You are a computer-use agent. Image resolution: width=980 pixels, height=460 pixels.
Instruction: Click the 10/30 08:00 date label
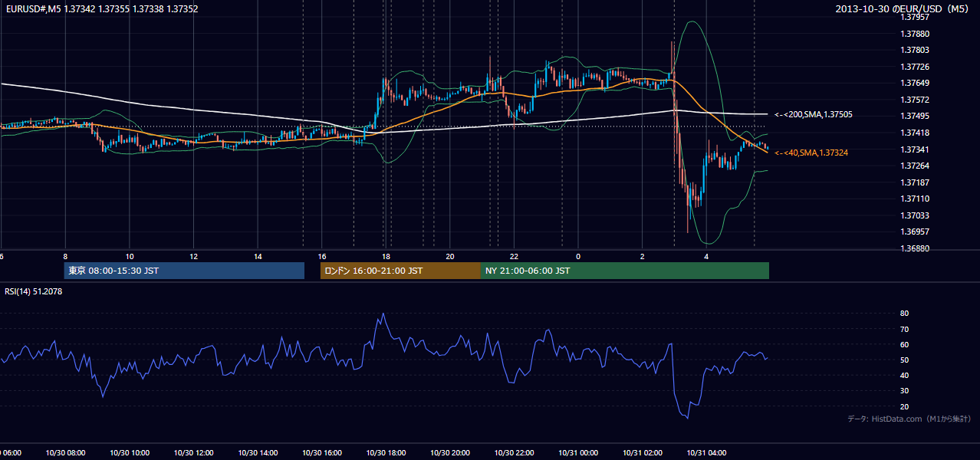(65, 453)
